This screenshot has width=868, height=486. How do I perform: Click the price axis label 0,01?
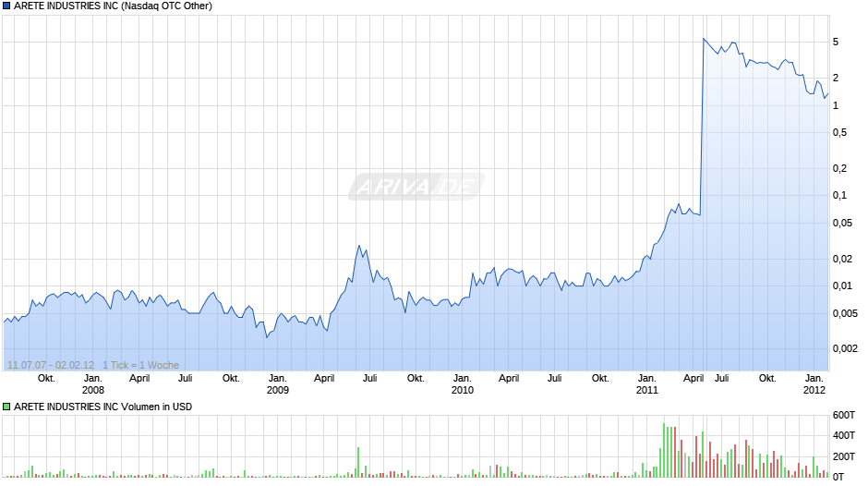842,286
